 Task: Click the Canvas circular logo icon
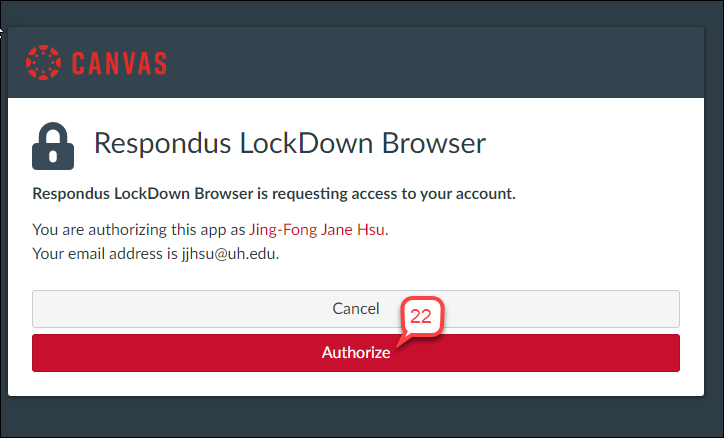pyautogui.click(x=43, y=62)
